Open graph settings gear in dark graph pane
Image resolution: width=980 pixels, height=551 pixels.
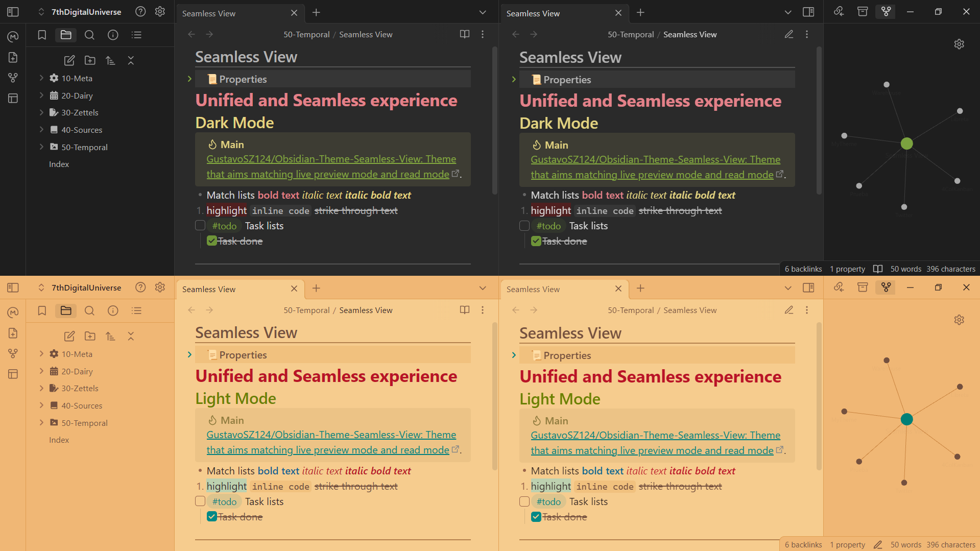click(959, 44)
